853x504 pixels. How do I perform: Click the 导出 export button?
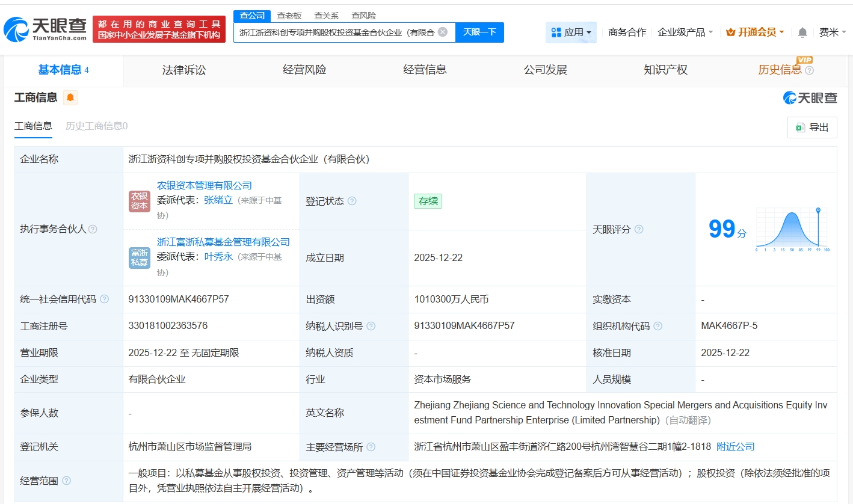tap(812, 128)
